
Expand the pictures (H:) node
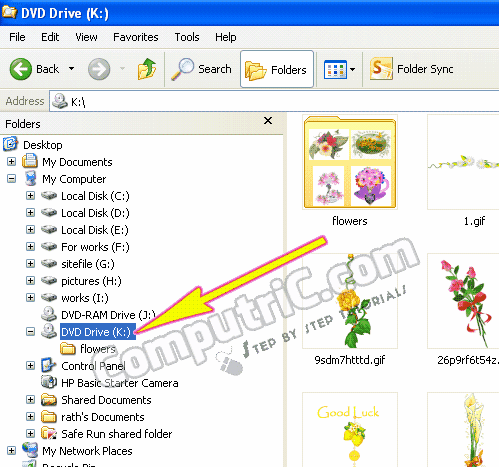30,281
